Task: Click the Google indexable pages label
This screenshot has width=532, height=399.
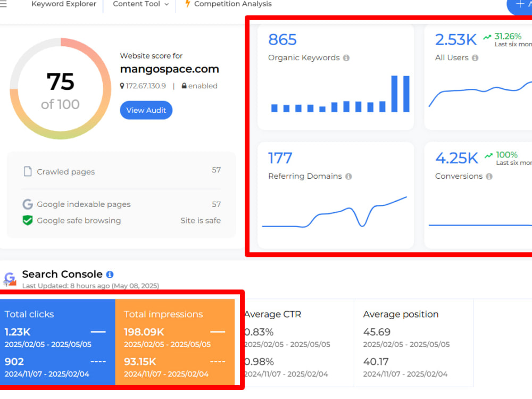Action: pos(84,204)
